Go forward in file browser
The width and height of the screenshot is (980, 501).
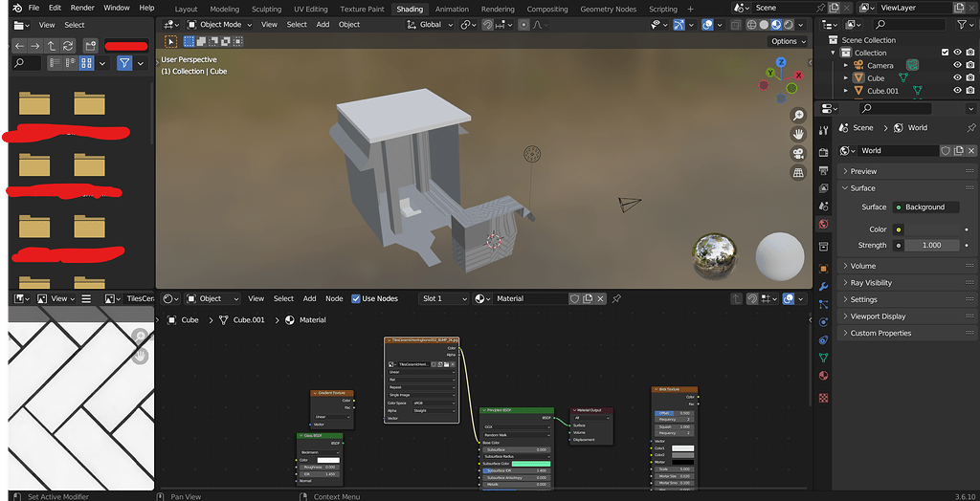click(x=35, y=46)
